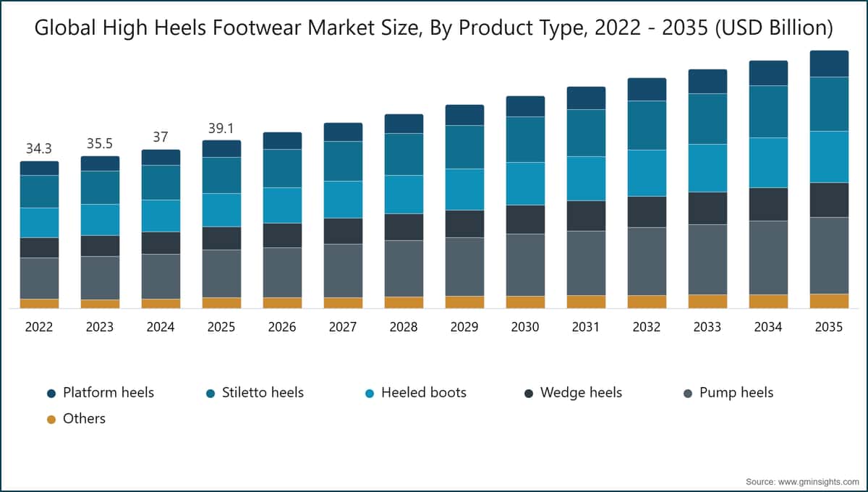Select the 2030 axis label

coord(526,327)
